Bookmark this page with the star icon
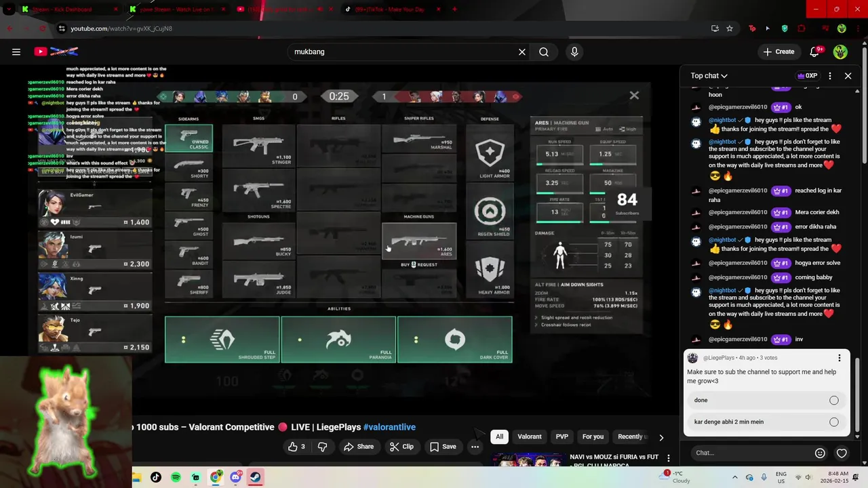Image resolution: width=868 pixels, height=488 pixels. pyautogui.click(x=730, y=28)
